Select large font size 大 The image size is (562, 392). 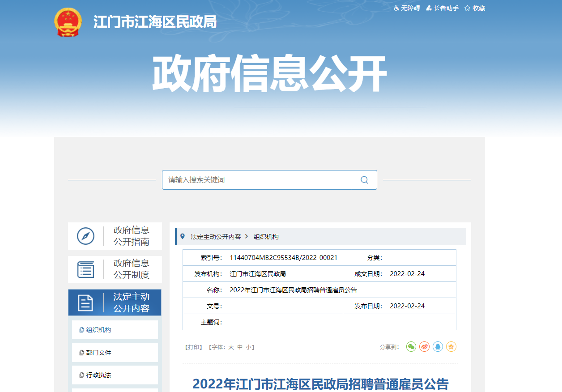[231, 347]
